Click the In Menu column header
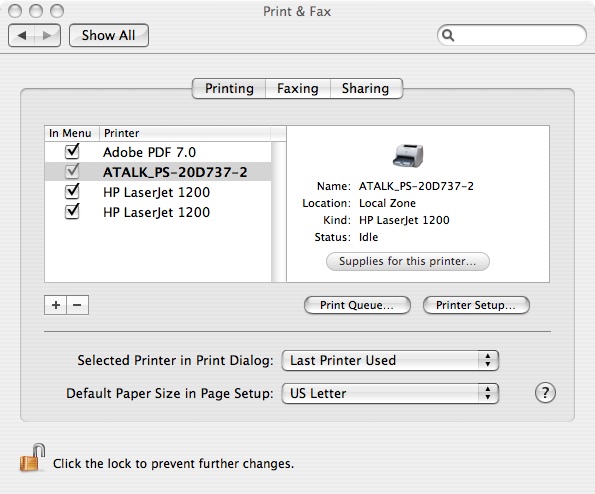The image size is (595, 494). [x=72, y=133]
